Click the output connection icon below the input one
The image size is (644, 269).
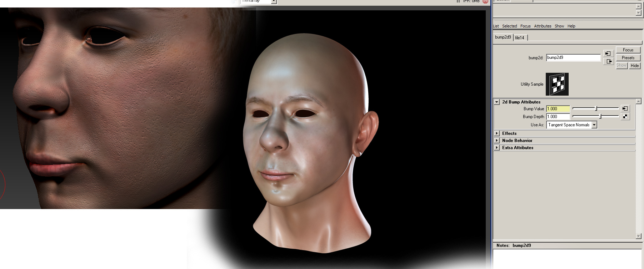[x=608, y=61]
